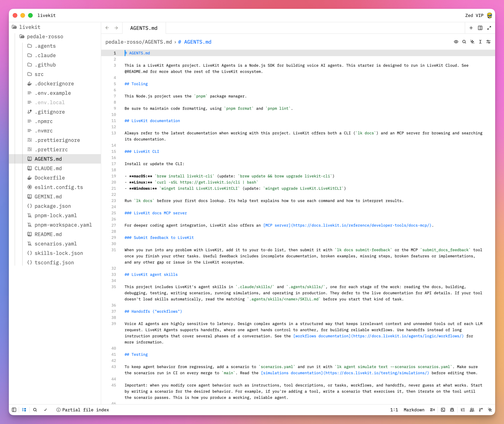Change language from Markdown
Viewport: 504px width, 424px height.
(x=414, y=410)
